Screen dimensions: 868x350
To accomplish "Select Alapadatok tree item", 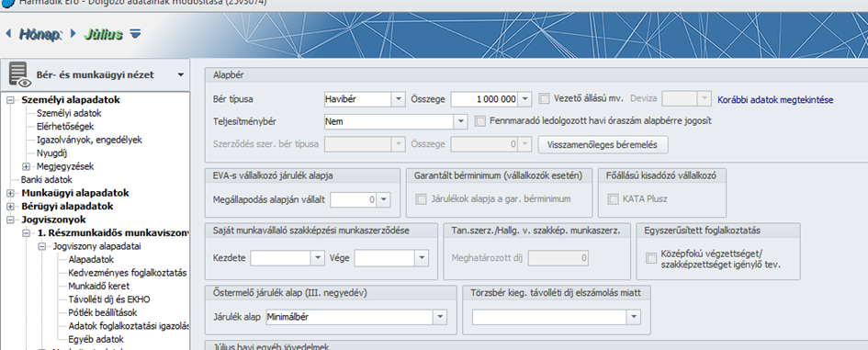I will coord(91,259).
